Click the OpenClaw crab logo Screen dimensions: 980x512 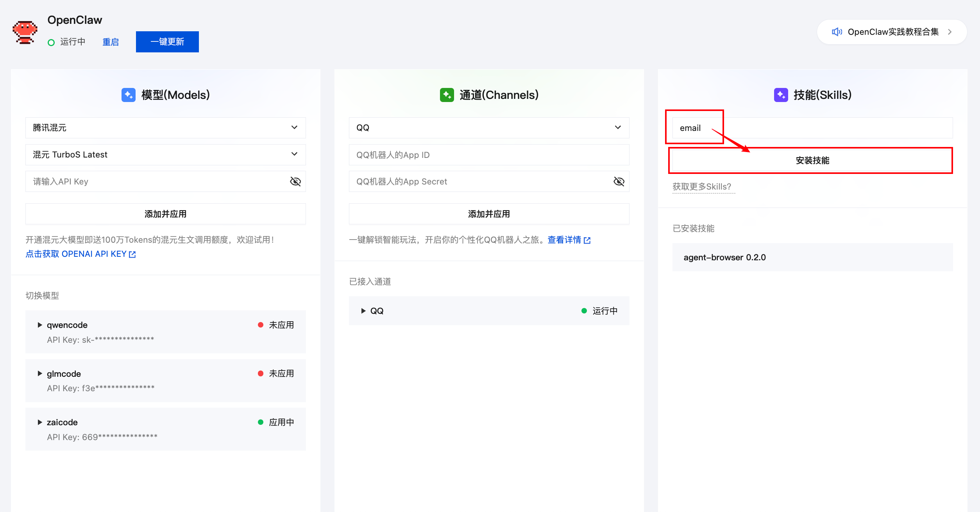click(x=24, y=32)
